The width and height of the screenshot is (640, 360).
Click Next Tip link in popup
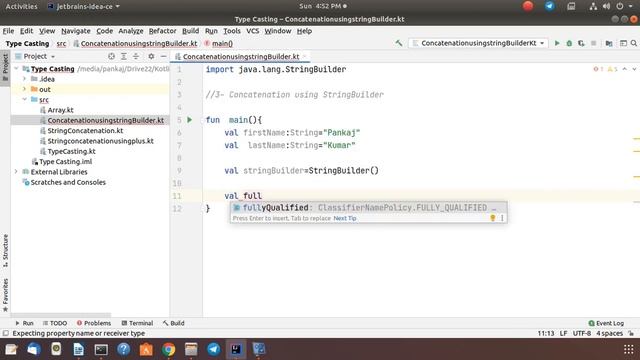345,218
